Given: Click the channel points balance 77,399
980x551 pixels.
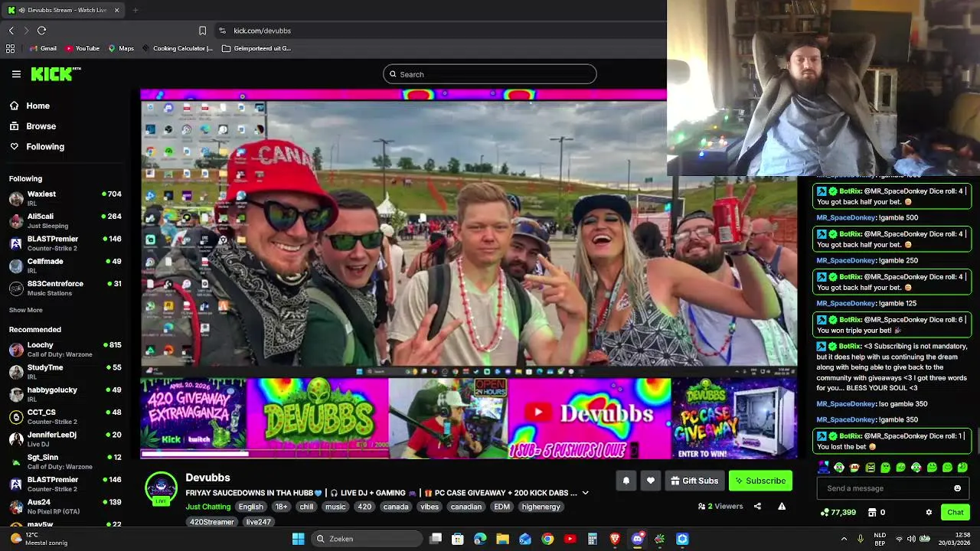Looking at the screenshot, I should point(838,512).
